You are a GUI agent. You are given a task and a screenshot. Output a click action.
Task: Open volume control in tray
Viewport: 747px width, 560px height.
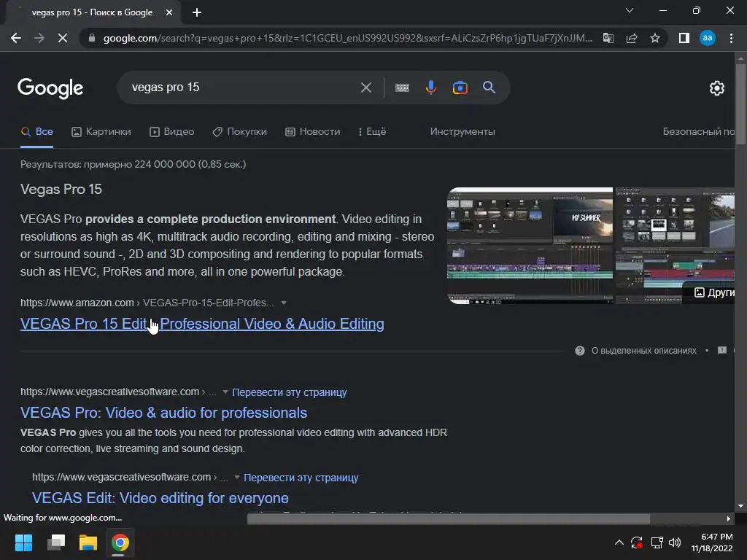click(675, 542)
